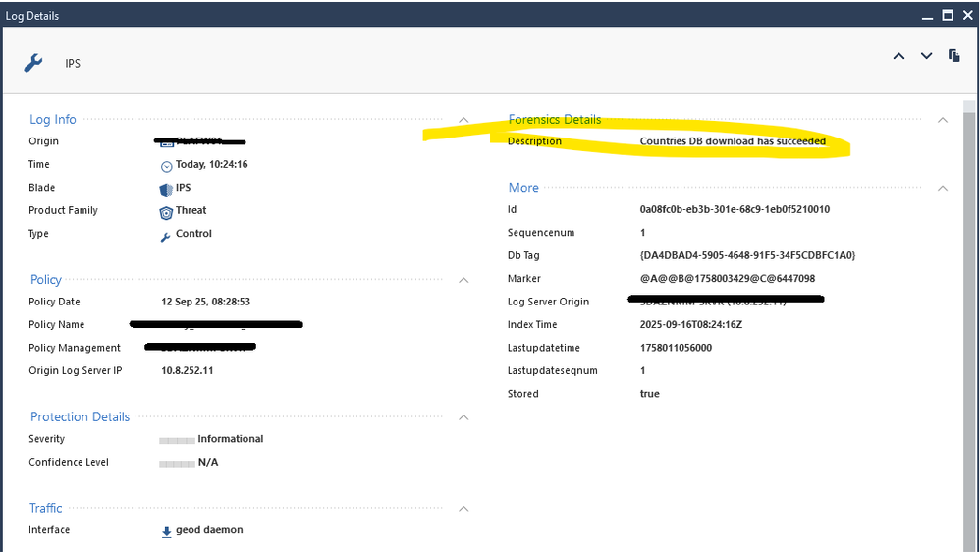Collapse the Traffic section
The image size is (980, 553).
pyautogui.click(x=464, y=509)
